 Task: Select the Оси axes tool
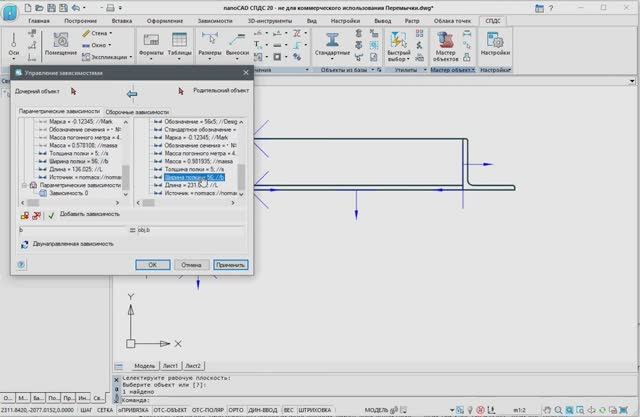(x=13, y=45)
